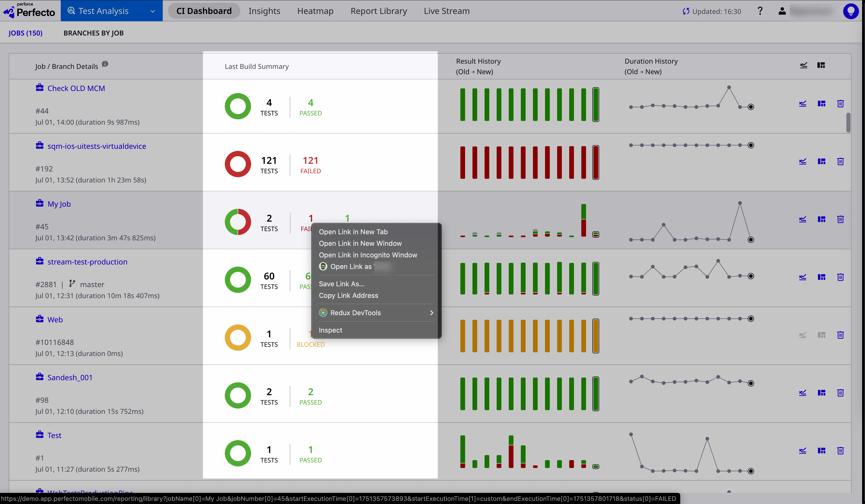The image size is (865, 504).
Task: Switch to CI Dashboard tab
Action: pyautogui.click(x=204, y=11)
